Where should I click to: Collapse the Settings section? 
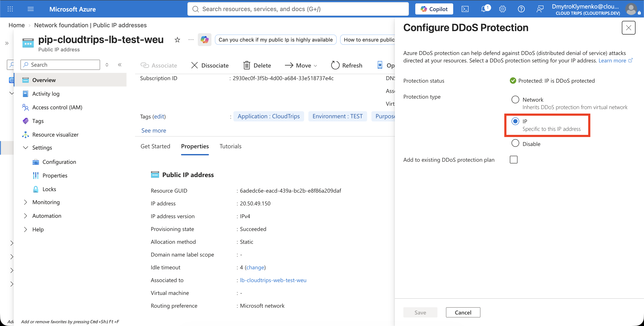[x=26, y=147]
